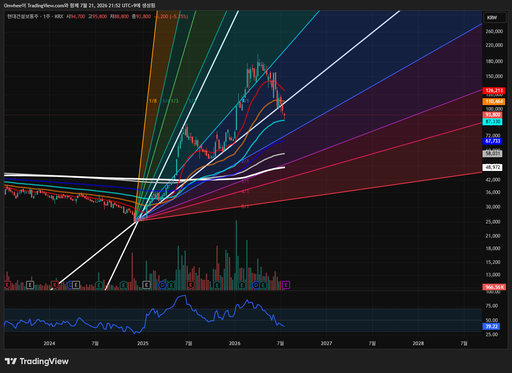Viewport: 512px width, 373px height.
Task: Click the 966.56K volume label
Action: tap(494, 287)
